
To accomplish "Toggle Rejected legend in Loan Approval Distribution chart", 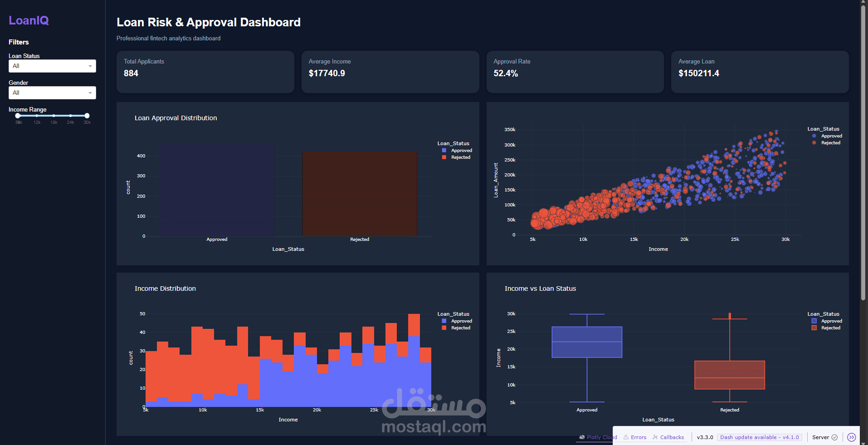I will tap(456, 157).
